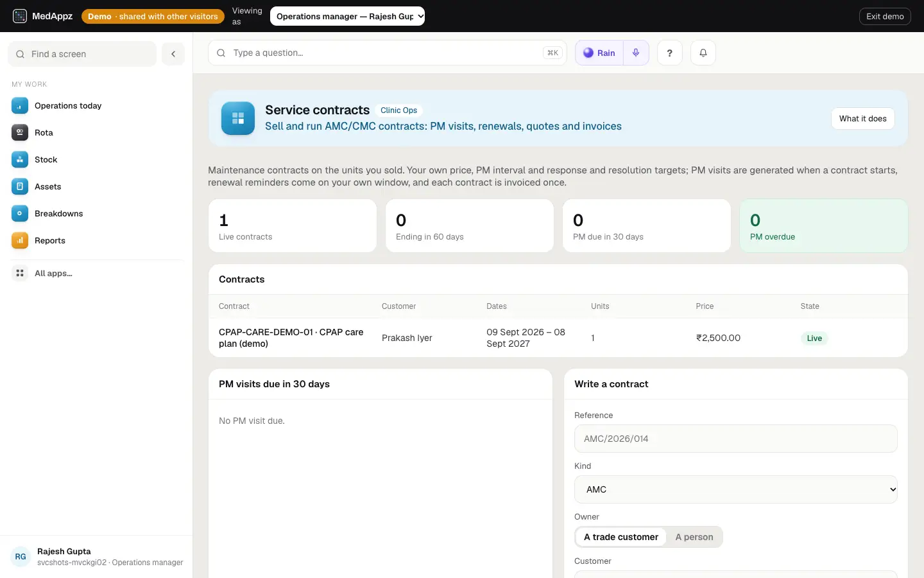Screen dimensions: 924x578
Task: Open the Viewing as role dropdown
Action: (347, 16)
